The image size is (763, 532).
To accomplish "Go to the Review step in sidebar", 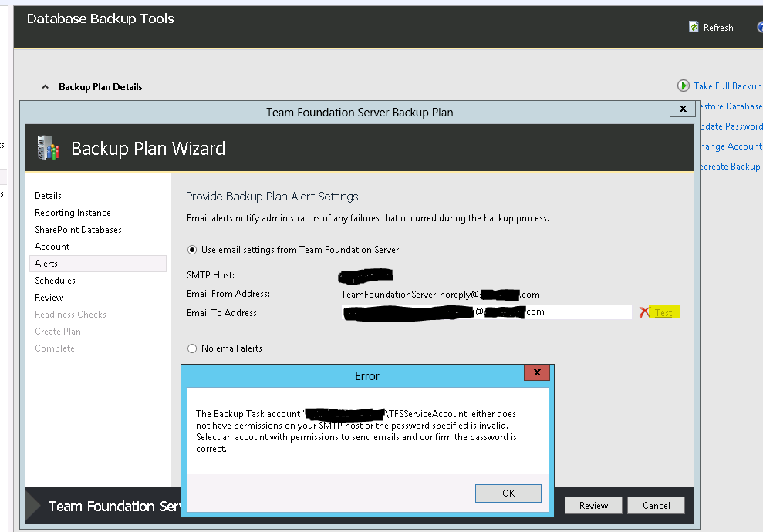I will (x=49, y=298).
